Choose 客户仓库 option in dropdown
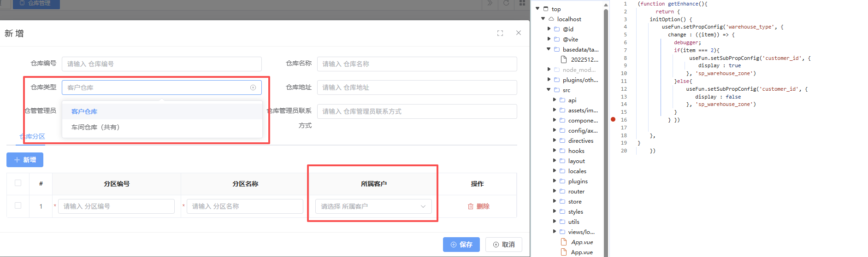Image resolution: width=868 pixels, height=257 pixels. point(84,111)
